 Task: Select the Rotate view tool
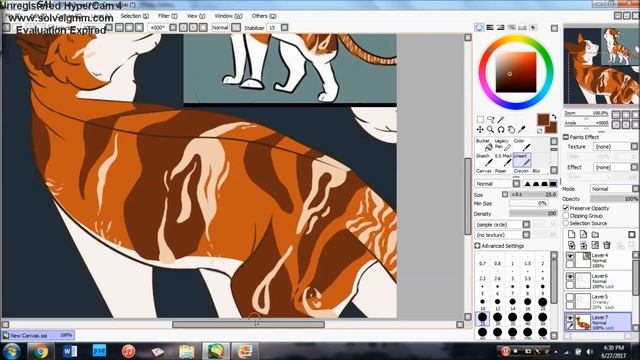coord(501,129)
